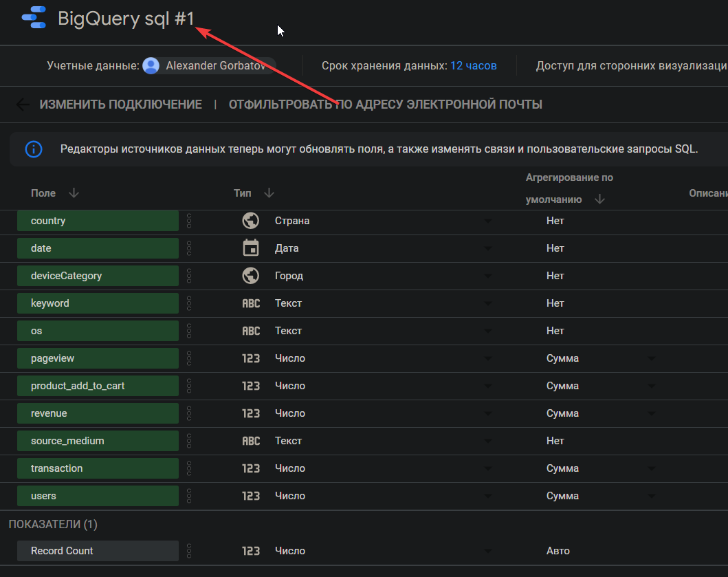
Task: Click ABC type icon in keyword row
Action: pos(251,303)
